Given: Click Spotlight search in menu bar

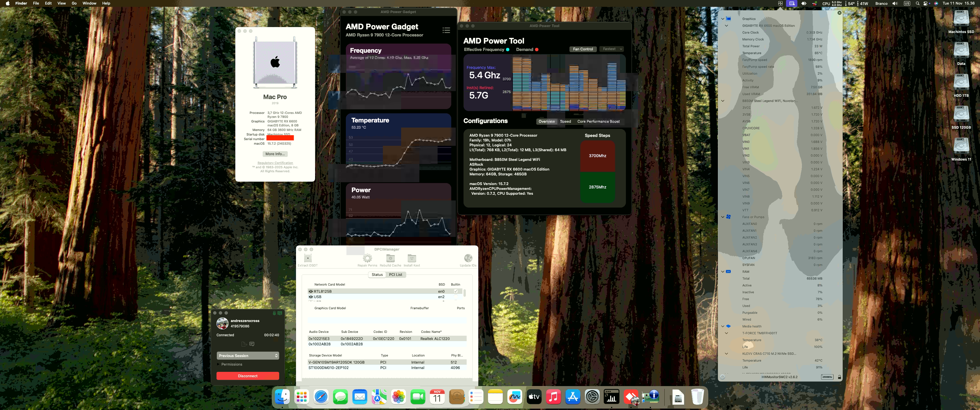Looking at the screenshot, I should point(917,3).
